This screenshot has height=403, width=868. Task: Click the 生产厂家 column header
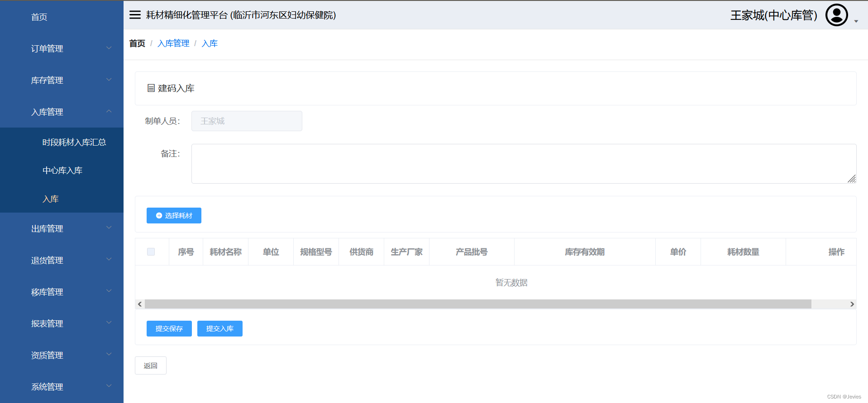click(x=406, y=252)
